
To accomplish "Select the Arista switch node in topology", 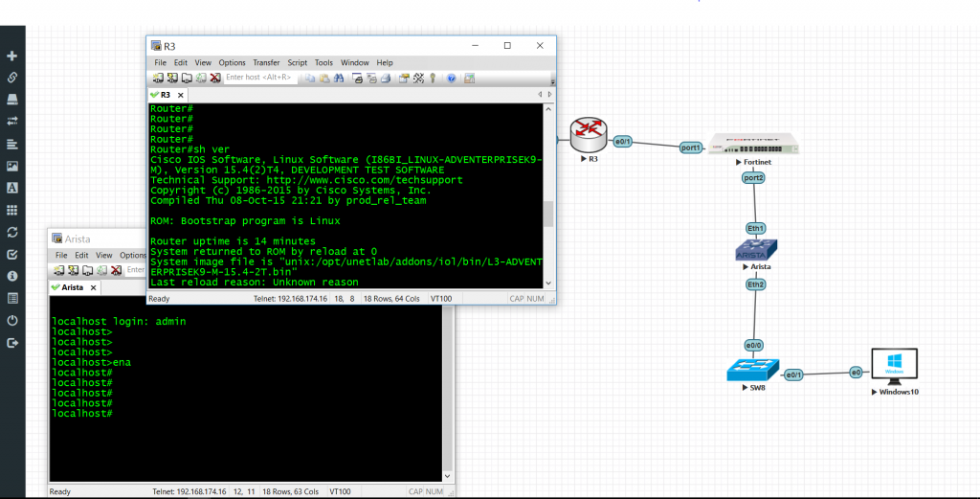I will [x=755, y=250].
